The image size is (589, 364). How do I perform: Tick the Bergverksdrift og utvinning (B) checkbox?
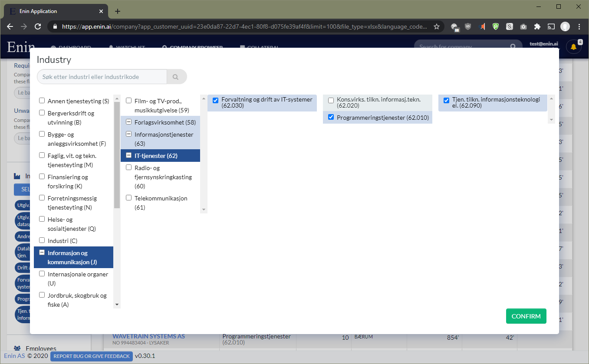tap(42, 113)
